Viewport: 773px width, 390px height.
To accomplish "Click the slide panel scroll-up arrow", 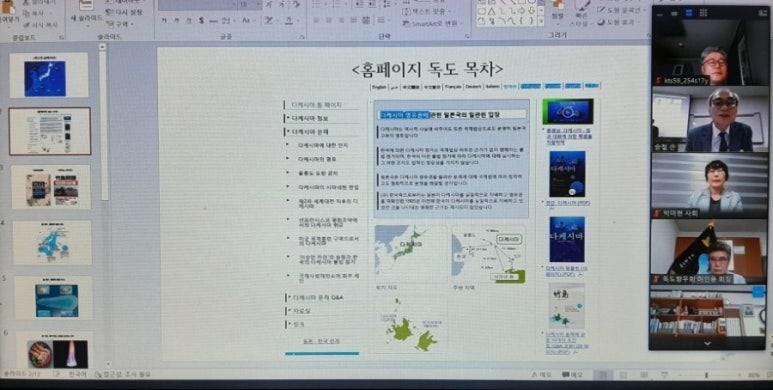I will (x=103, y=47).
